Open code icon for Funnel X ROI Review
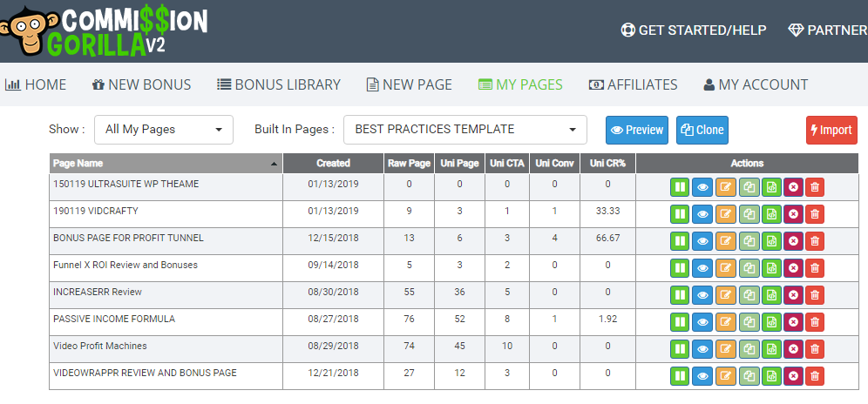The width and height of the screenshot is (868, 404). pyautogui.click(x=771, y=268)
